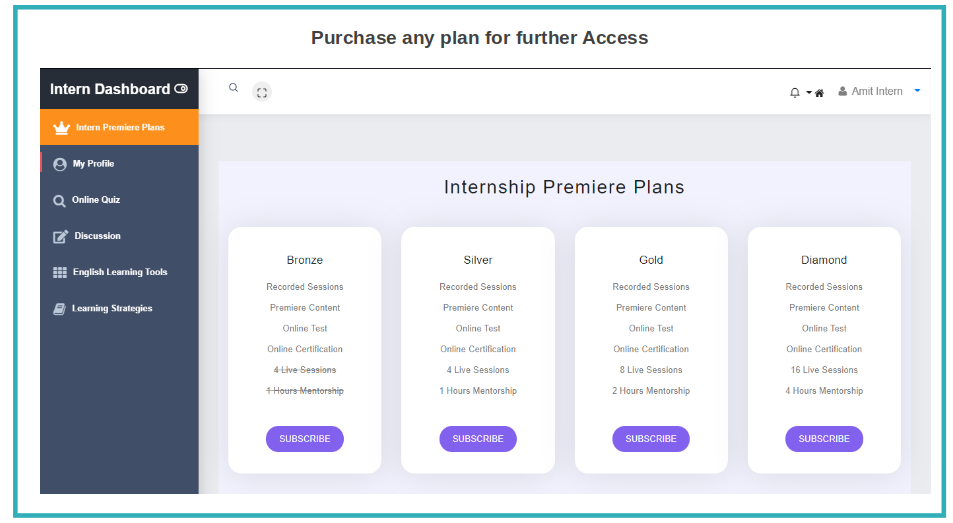
Task: Open the Amit Intern user dropdown arrow
Action: click(917, 91)
